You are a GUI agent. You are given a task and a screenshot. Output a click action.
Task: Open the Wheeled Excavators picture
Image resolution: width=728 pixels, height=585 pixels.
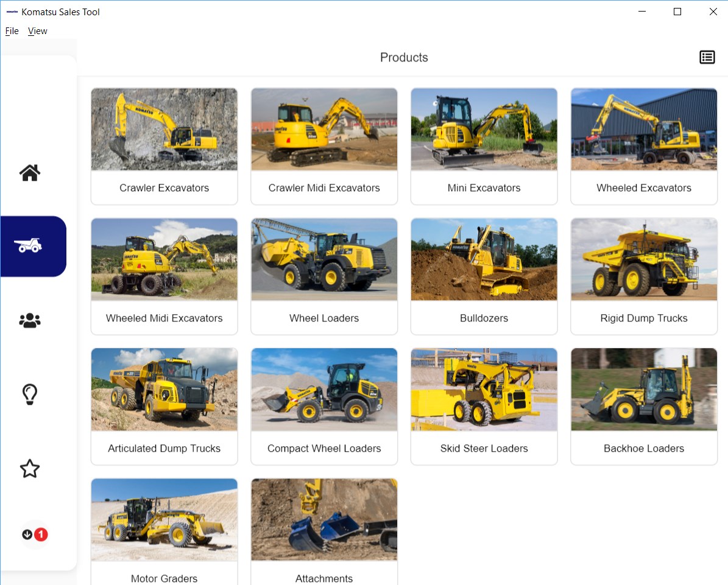point(644,130)
